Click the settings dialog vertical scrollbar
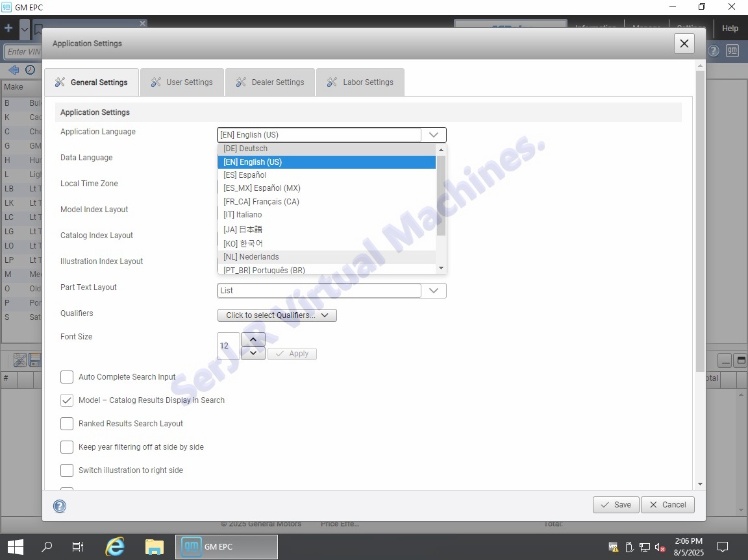This screenshot has width=748, height=560. click(700, 221)
